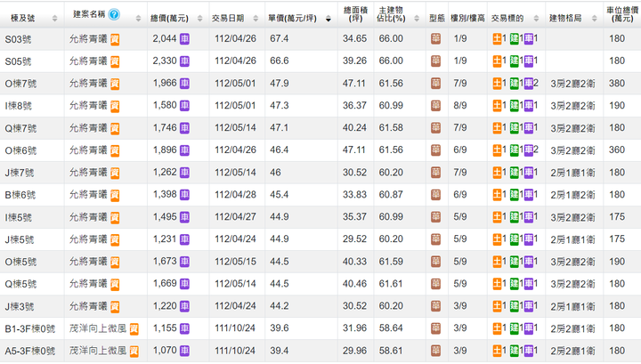Click the total price 2,330

(x=165, y=61)
